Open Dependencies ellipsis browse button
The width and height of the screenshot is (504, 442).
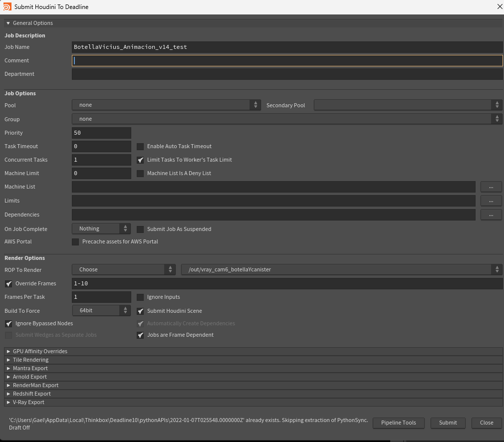coord(491,215)
